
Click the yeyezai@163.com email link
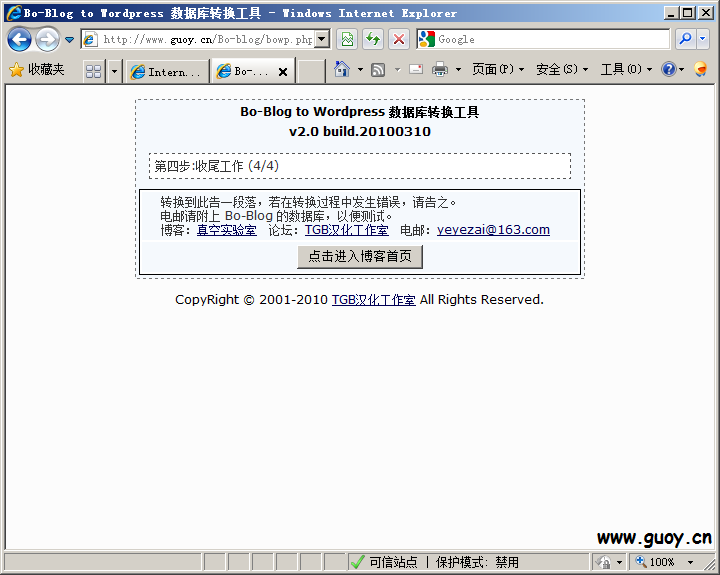493,230
